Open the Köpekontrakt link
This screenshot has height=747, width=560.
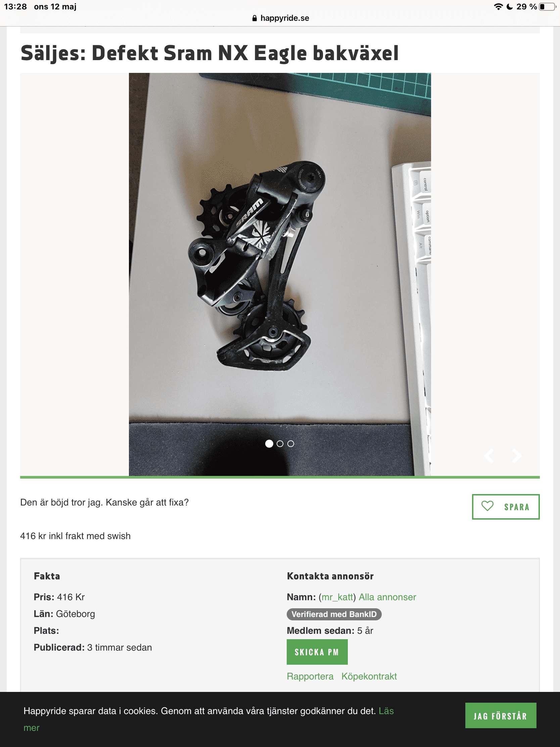point(369,676)
